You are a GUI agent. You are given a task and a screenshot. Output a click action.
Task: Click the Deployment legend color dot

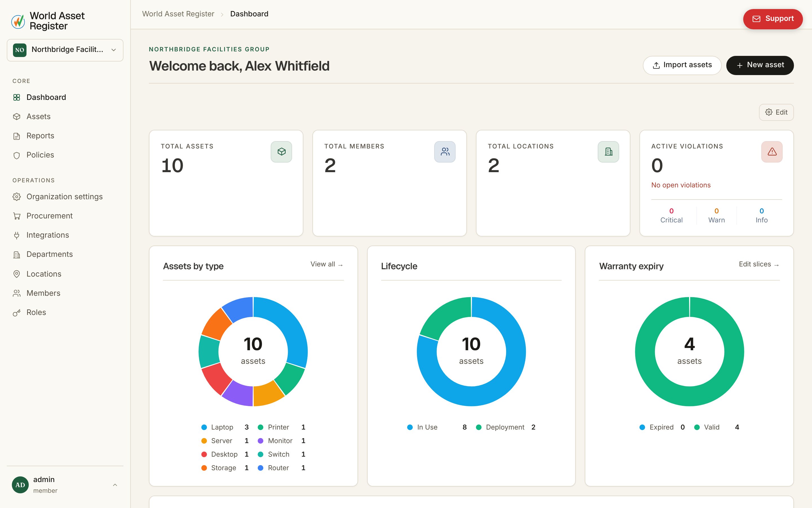[479, 427]
